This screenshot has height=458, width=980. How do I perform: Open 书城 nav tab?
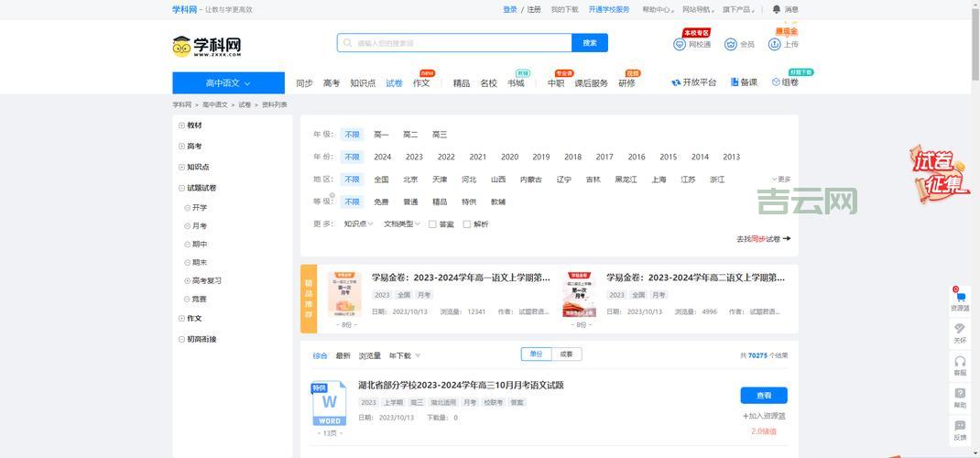(x=516, y=83)
